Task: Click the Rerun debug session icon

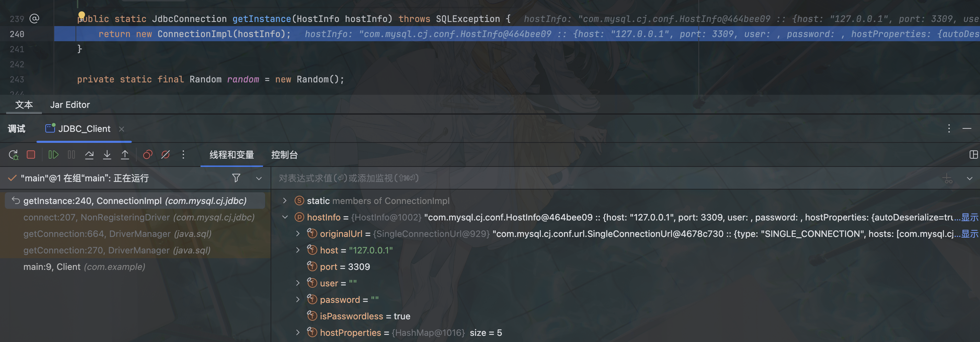Action: (x=13, y=155)
